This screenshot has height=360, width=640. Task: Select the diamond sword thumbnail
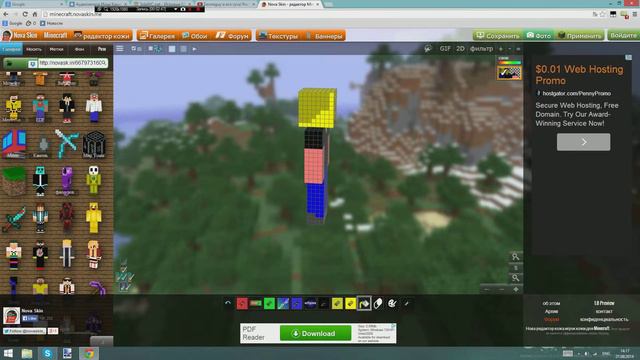[13, 219]
